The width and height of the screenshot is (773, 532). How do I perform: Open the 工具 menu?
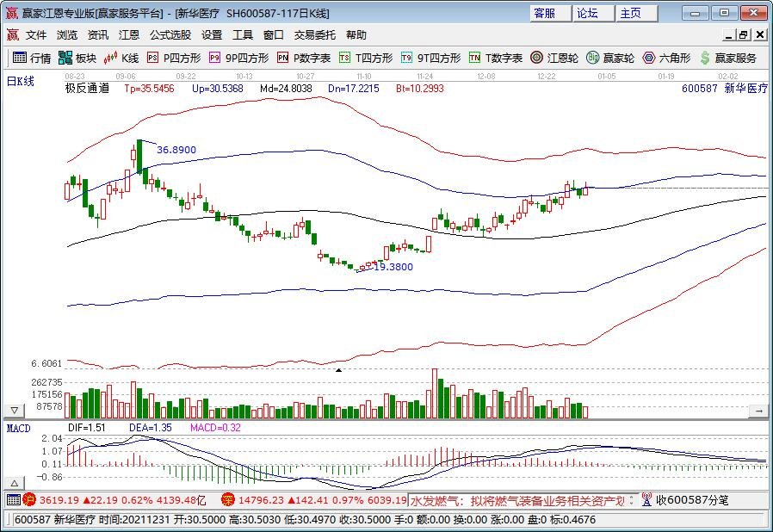point(243,35)
